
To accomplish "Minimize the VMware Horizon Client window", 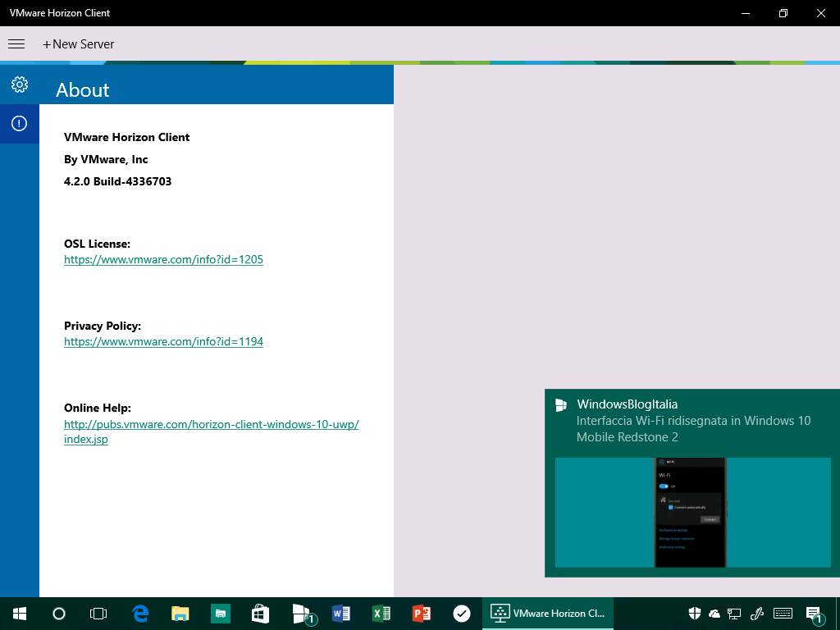I will [745, 13].
